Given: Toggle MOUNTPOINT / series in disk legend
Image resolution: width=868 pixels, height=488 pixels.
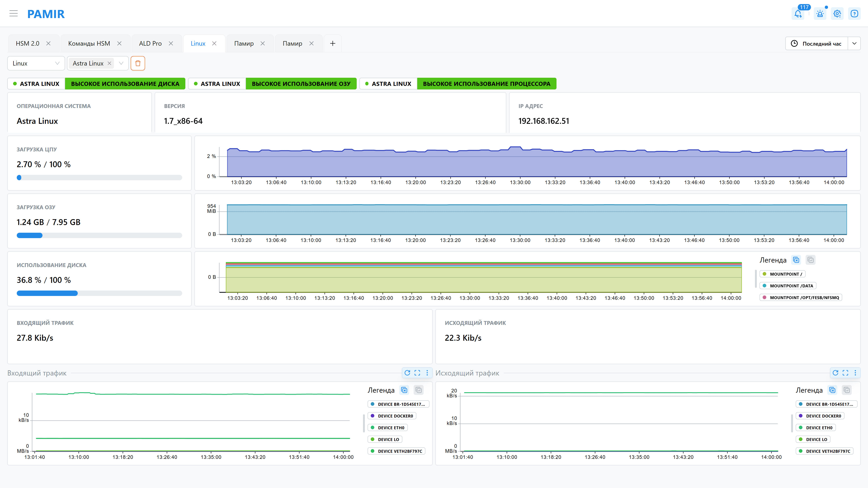Looking at the screenshot, I should (782, 274).
